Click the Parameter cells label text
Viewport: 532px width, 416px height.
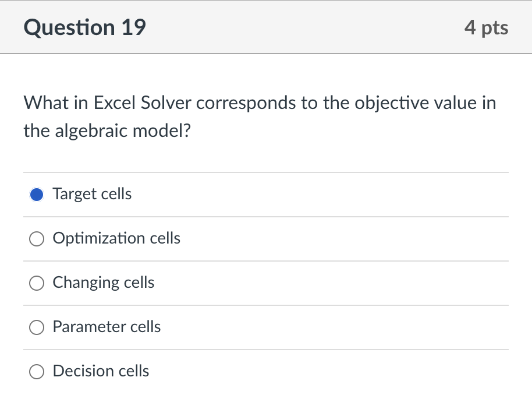[107, 327]
